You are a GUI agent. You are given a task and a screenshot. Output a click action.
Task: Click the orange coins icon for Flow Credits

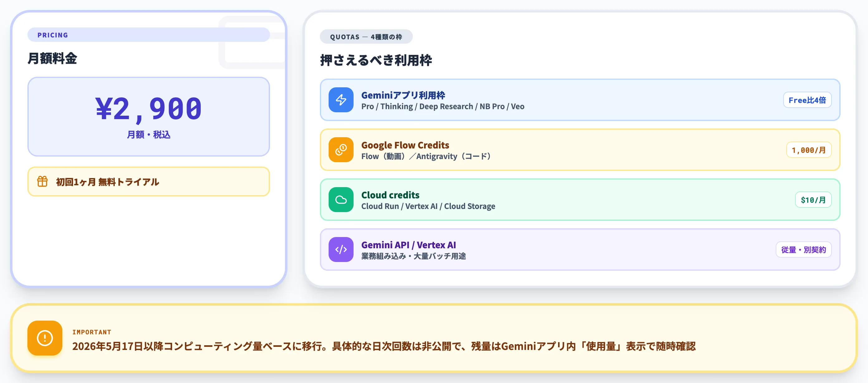pos(341,150)
